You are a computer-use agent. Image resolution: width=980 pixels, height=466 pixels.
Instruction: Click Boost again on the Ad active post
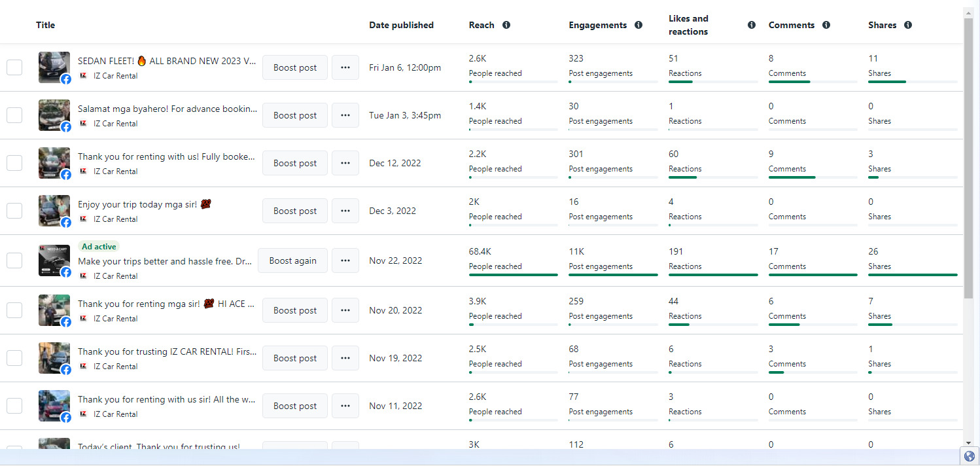coord(292,260)
